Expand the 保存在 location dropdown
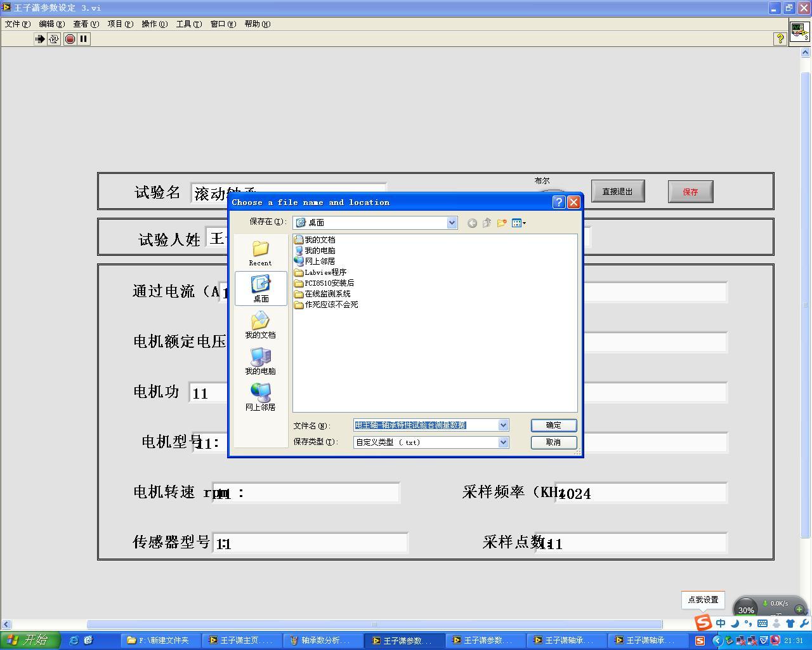Viewport: 812px width, 650px height. [x=452, y=222]
